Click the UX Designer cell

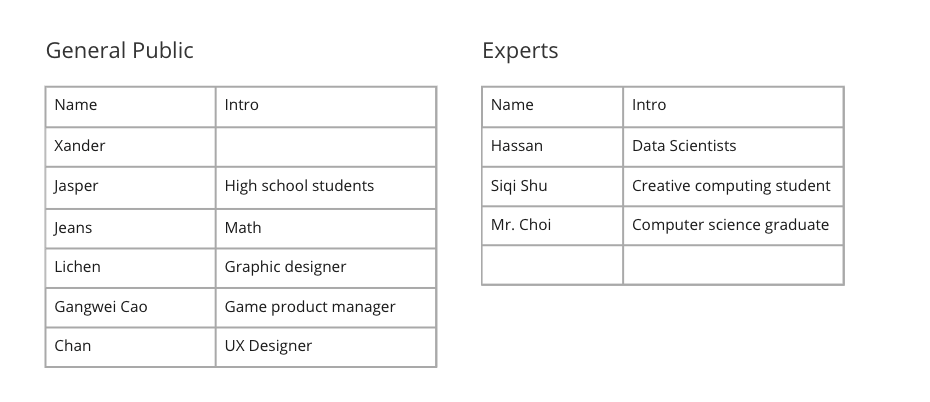coord(325,346)
